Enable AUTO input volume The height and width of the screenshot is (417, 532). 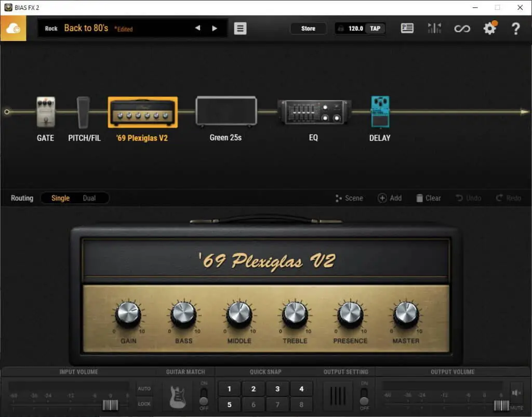(x=144, y=388)
